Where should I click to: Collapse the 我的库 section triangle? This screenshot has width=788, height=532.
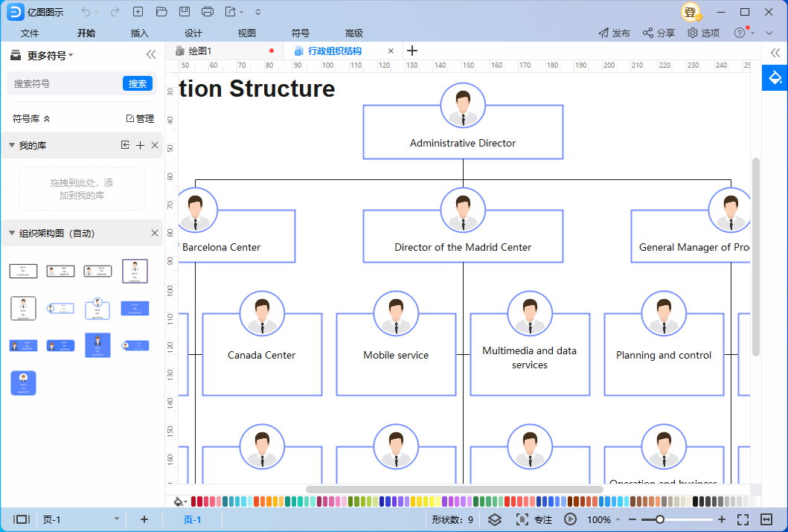coord(12,145)
